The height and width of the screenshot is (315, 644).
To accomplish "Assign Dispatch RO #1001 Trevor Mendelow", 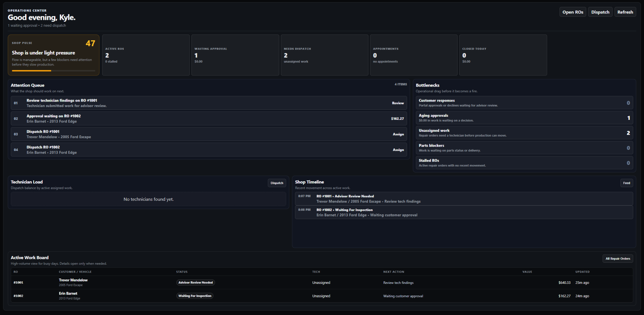I will click(398, 134).
